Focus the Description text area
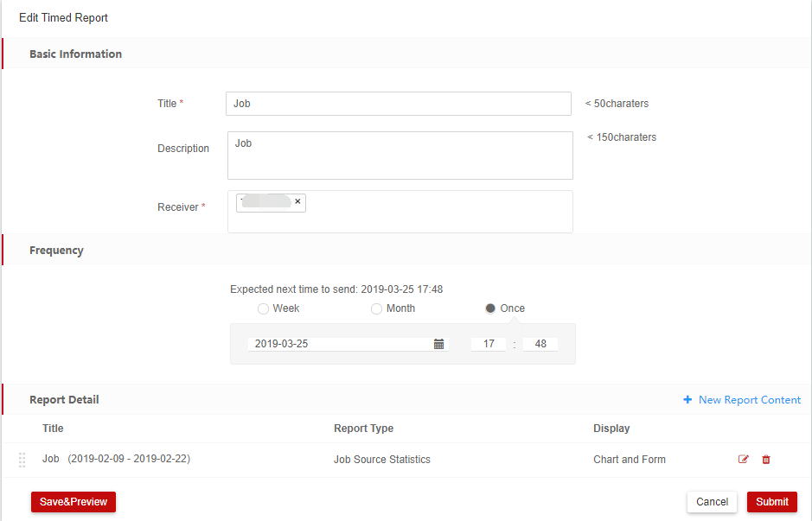The width and height of the screenshot is (812, 521). (400, 156)
